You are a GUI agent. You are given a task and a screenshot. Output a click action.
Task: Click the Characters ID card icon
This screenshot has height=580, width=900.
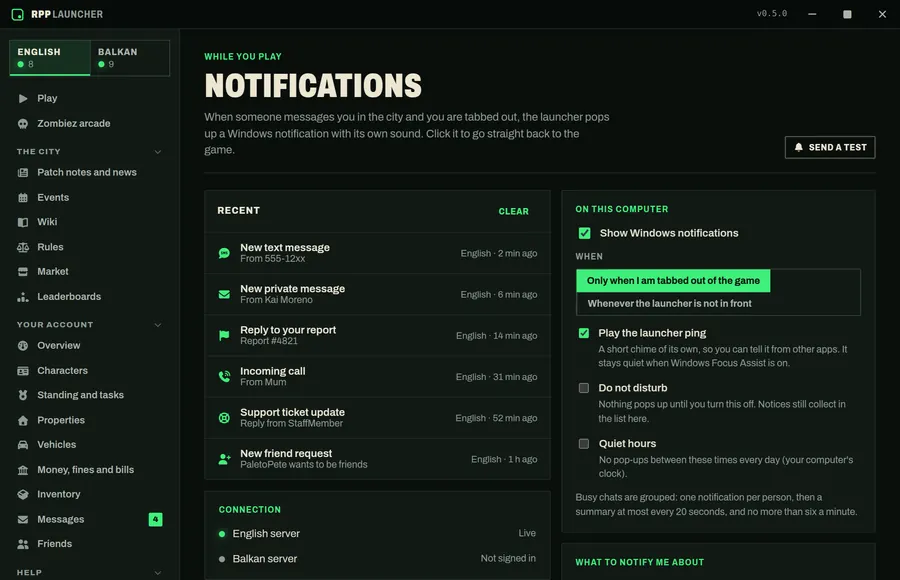23,371
